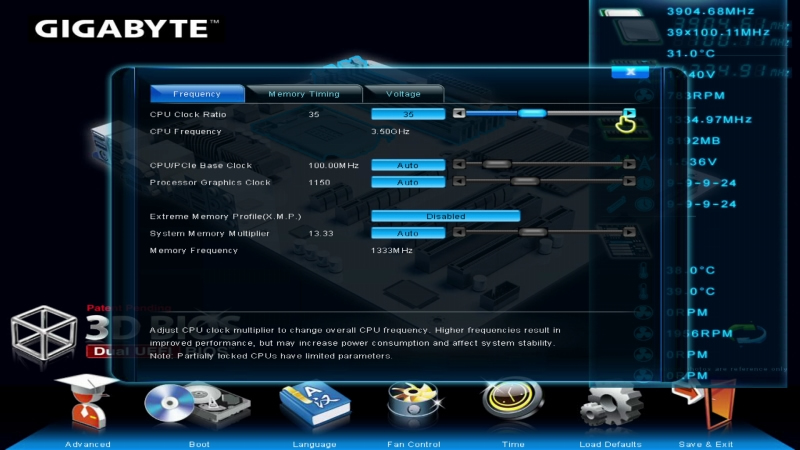
Task: Click the Fan Control label in bottom bar
Action: coord(413,444)
